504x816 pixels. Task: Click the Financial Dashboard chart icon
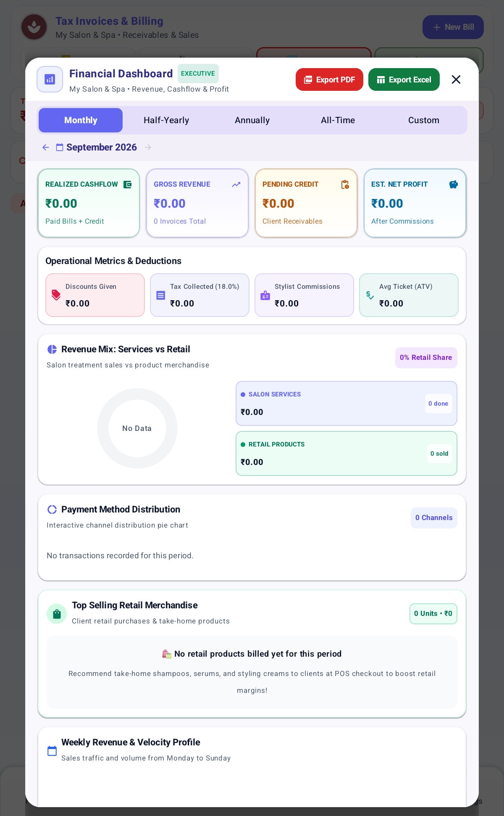coord(50,79)
